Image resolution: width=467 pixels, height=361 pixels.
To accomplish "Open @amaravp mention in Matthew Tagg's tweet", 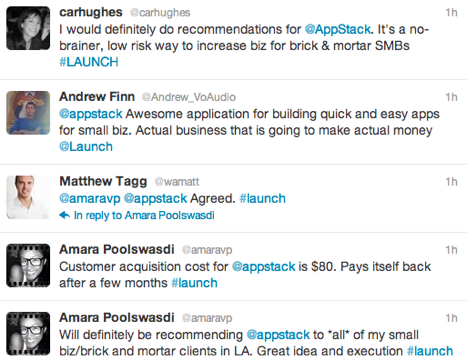I will coord(90,199).
